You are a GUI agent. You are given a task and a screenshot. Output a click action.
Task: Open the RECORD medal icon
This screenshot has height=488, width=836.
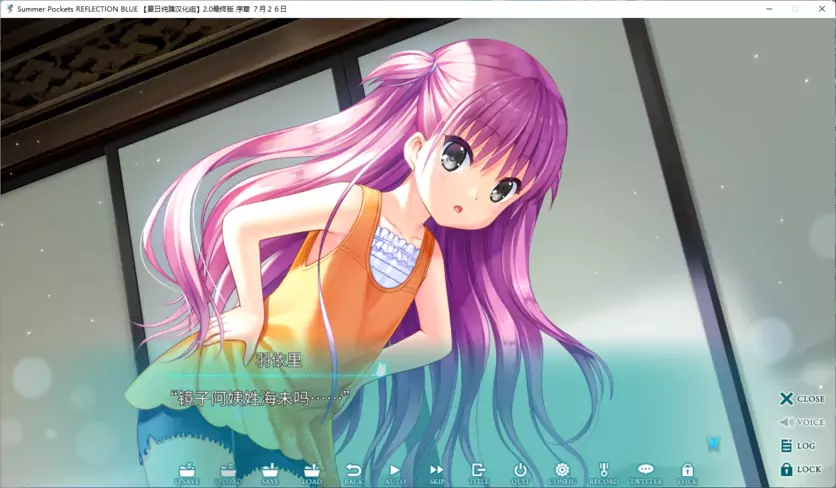(604, 474)
